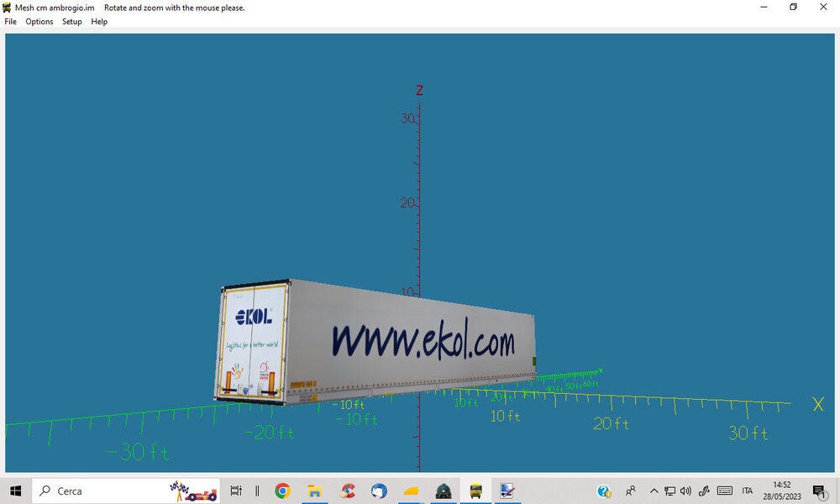The height and width of the screenshot is (504, 840).
Task: Click the pen workspace tray icon
Action: pos(704,491)
